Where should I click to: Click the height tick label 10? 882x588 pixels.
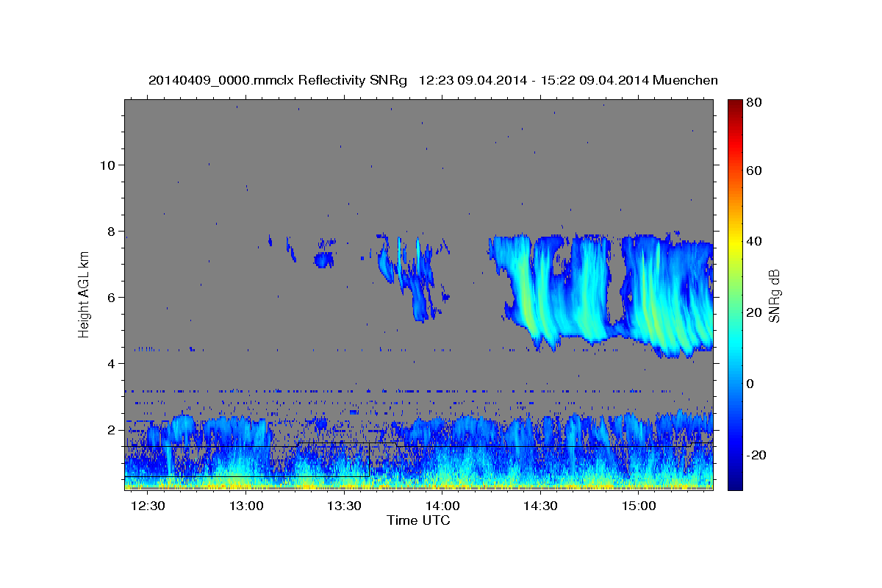[x=107, y=165]
